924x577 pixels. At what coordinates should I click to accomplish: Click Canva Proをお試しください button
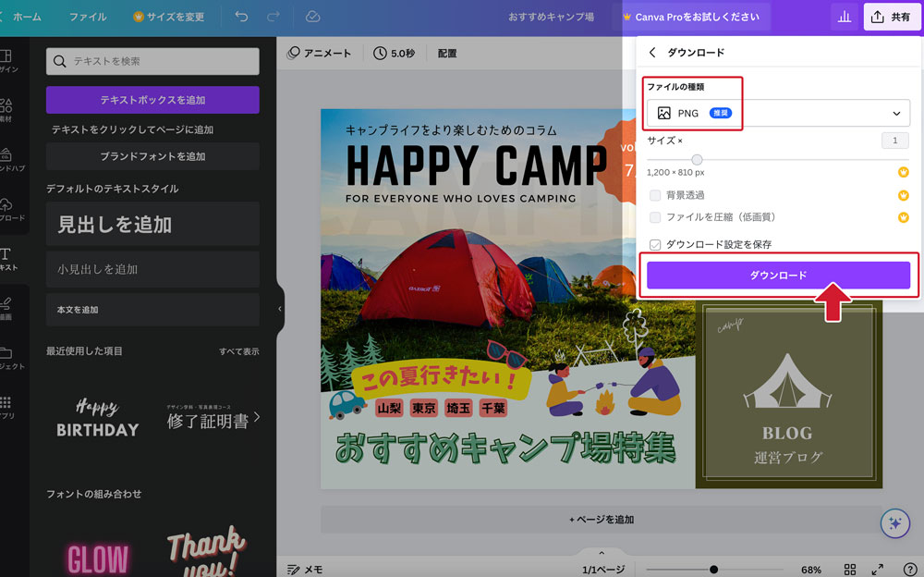692,18
